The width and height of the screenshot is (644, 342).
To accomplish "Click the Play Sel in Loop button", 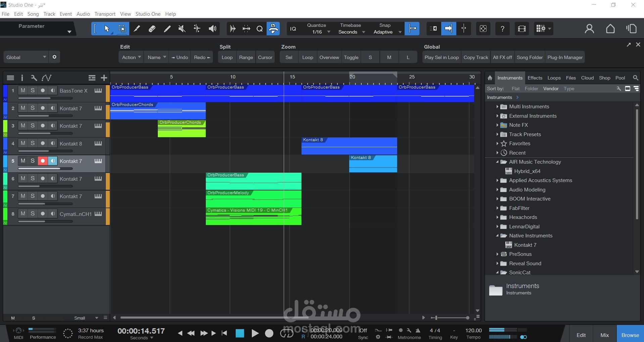I will pos(442,57).
